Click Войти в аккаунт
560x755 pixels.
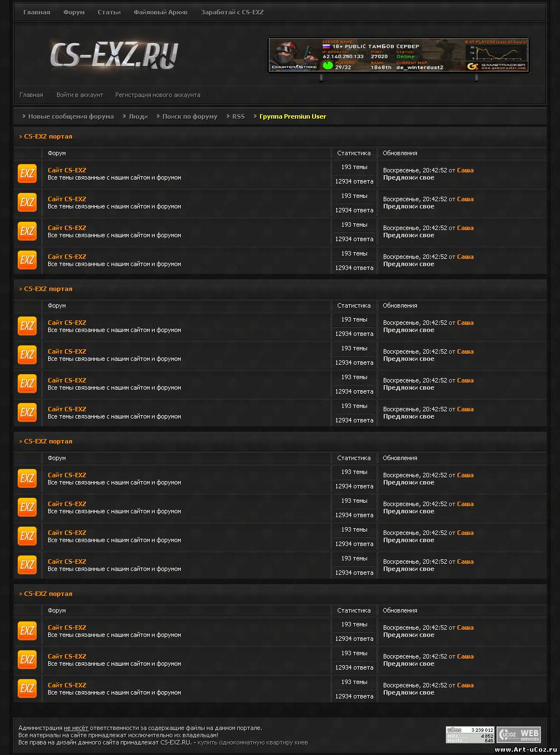[x=80, y=95]
